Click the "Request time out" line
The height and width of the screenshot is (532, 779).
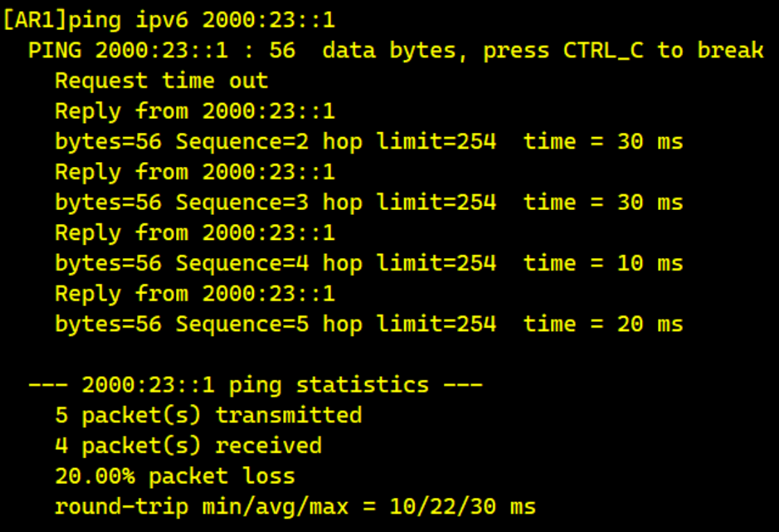161,81
